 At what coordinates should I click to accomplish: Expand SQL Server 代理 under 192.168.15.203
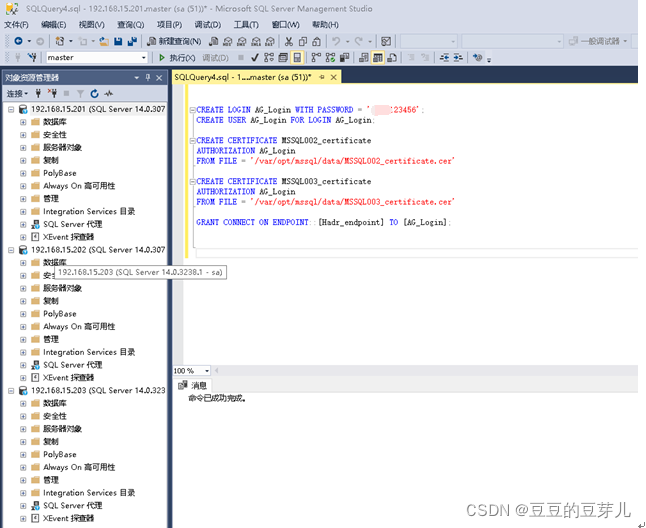[x=23, y=506]
